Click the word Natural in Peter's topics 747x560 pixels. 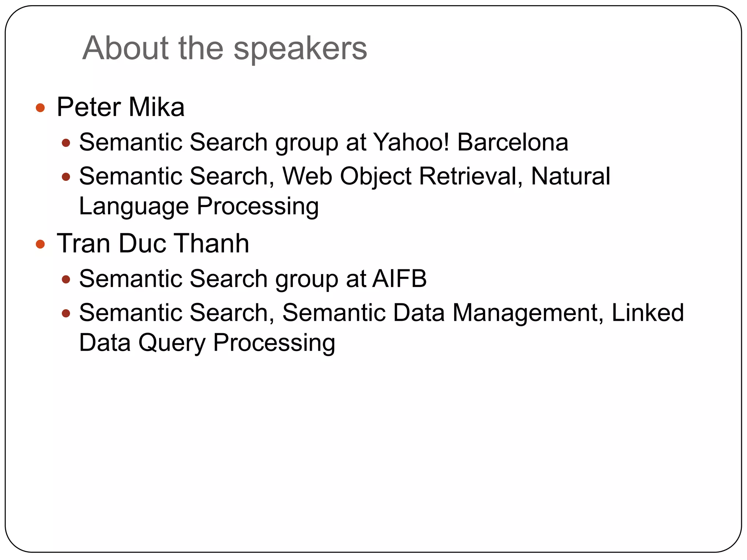(x=570, y=176)
